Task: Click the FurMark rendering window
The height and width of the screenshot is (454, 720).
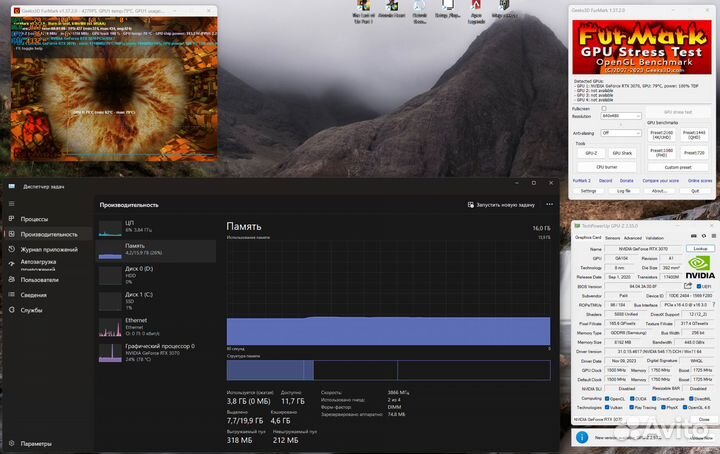Action: click(x=114, y=87)
